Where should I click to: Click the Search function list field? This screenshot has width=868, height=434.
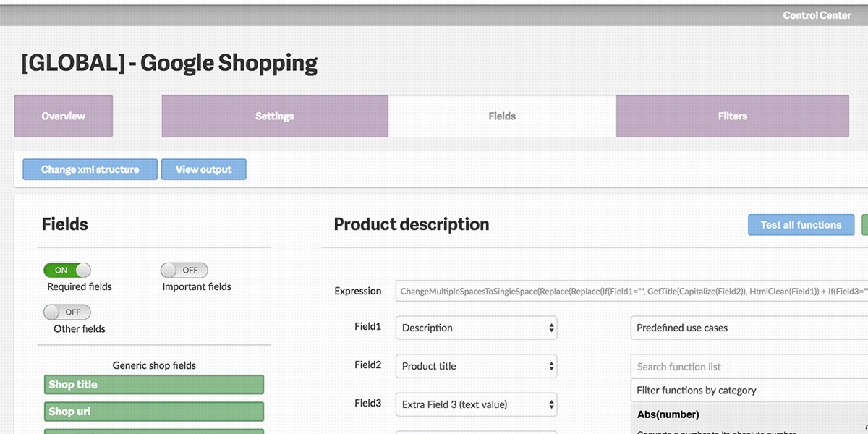click(x=749, y=367)
